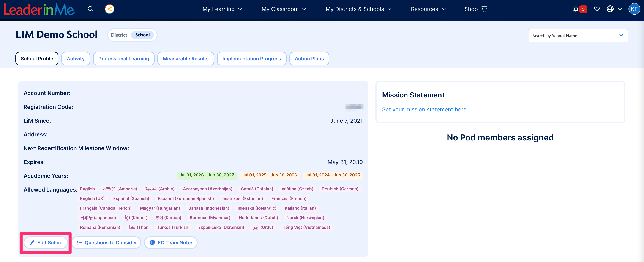Click the Deutsch (German) language tag
Image resolution: width=644 pixels, height=262 pixels.
(x=340, y=189)
